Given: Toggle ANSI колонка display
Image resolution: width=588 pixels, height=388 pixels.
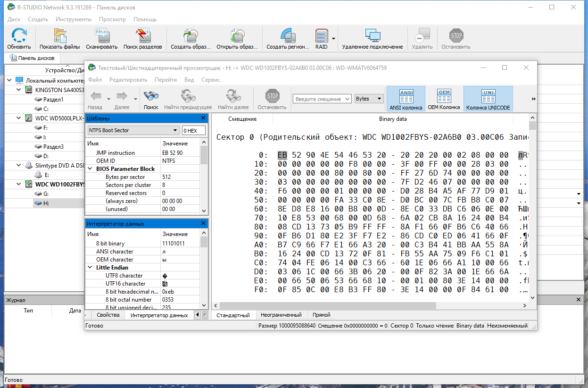Looking at the screenshot, I should [x=406, y=99].
